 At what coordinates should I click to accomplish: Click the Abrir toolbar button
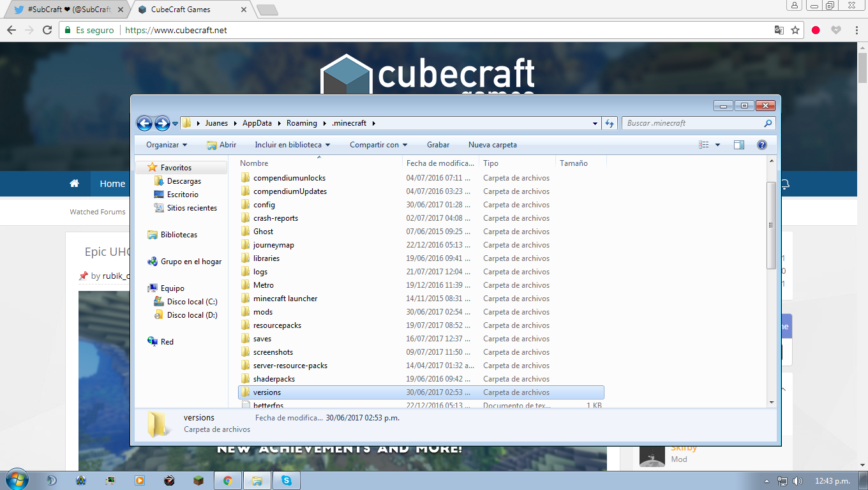pyautogui.click(x=221, y=145)
